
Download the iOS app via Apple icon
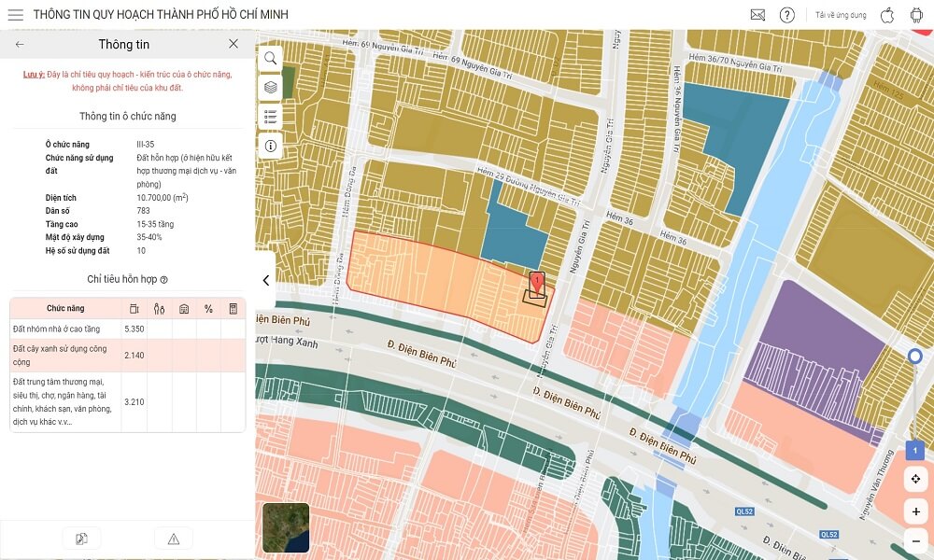click(x=887, y=15)
